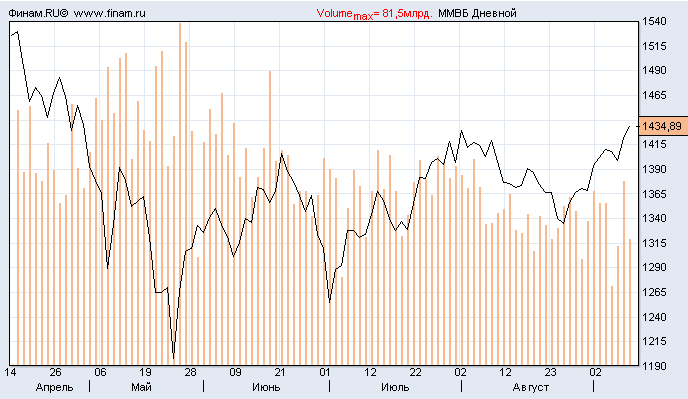Click the ММВБ Дневной chart title

pyautogui.click(x=477, y=14)
